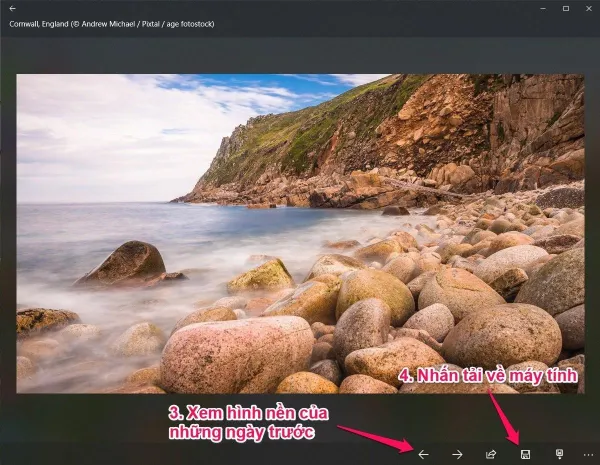This screenshot has height=465, width=600.
Task: Close the wallpaper app window
Action: coord(589,8)
